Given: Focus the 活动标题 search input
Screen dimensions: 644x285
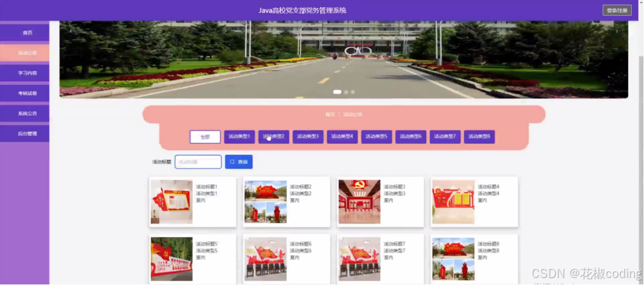Looking at the screenshot, I should coord(199,162).
